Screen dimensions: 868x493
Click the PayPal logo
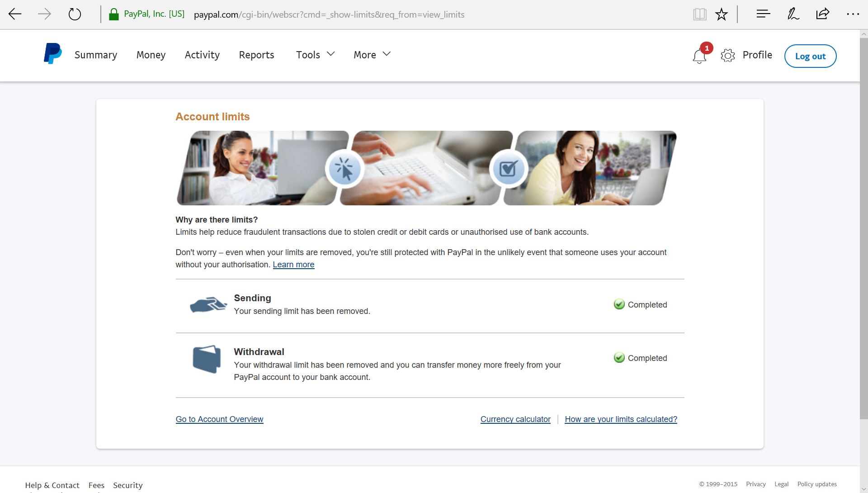point(52,54)
